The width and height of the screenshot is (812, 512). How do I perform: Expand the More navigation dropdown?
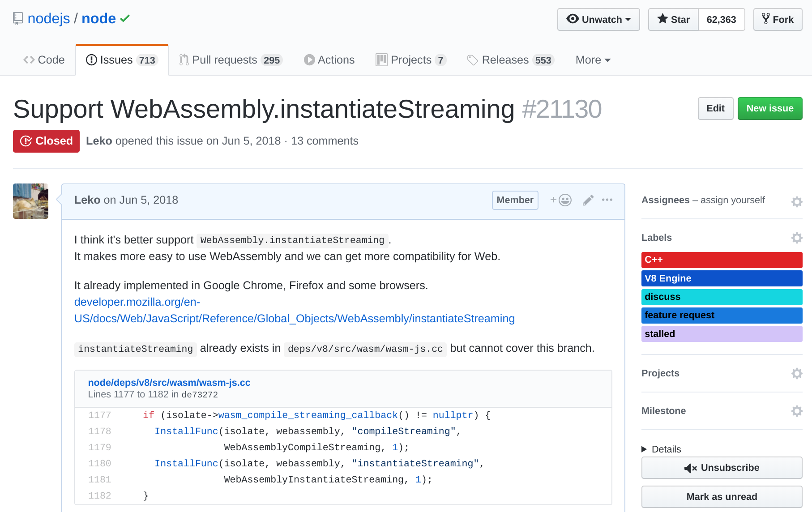[593, 60]
